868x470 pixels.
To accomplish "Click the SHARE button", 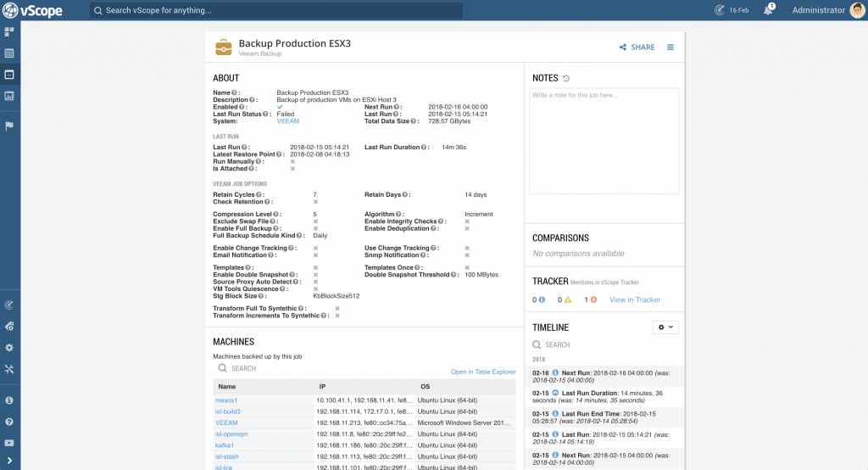I will click(637, 48).
